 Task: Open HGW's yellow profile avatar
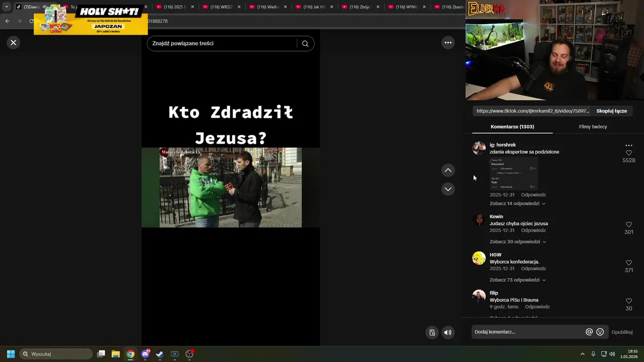click(x=479, y=258)
